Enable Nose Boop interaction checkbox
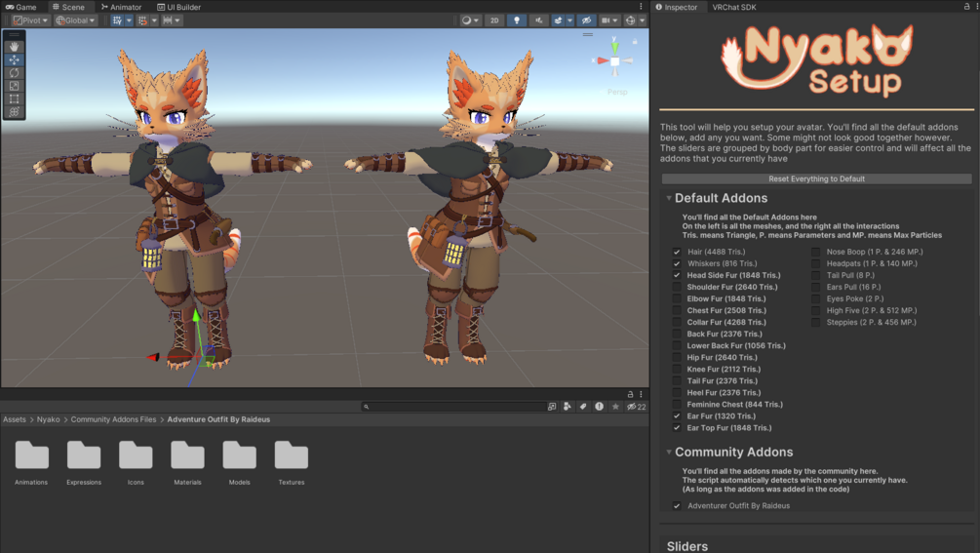This screenshot has width=980, height=553. 815,252
